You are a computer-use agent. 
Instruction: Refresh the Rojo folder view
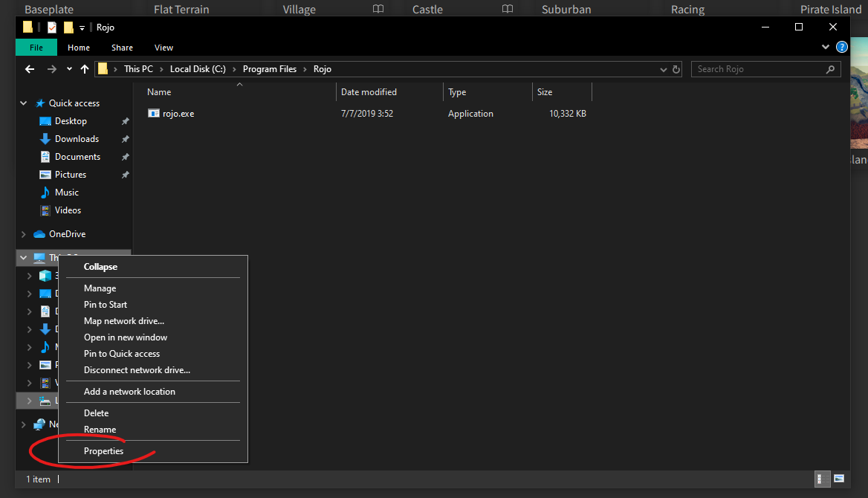pos(676,69)
